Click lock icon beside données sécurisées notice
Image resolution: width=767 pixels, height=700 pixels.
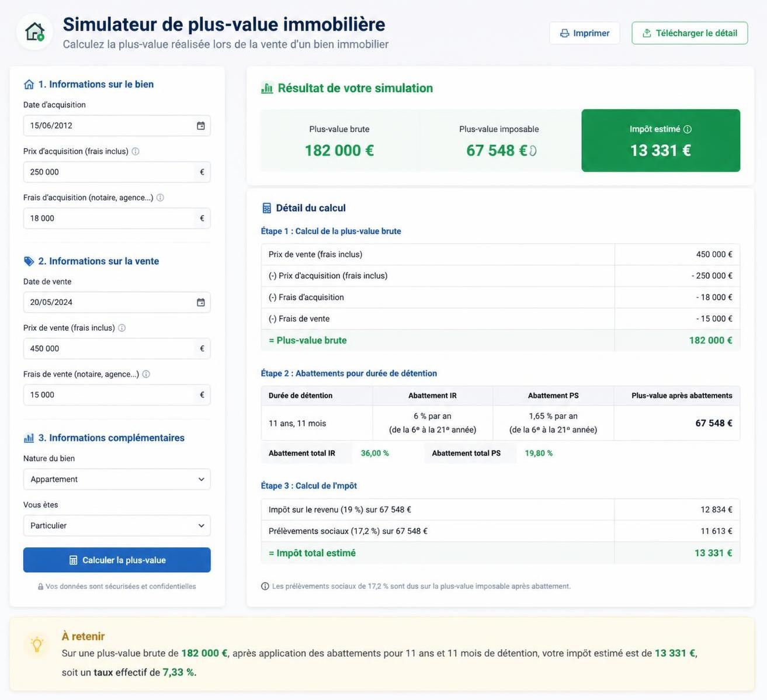40,587
